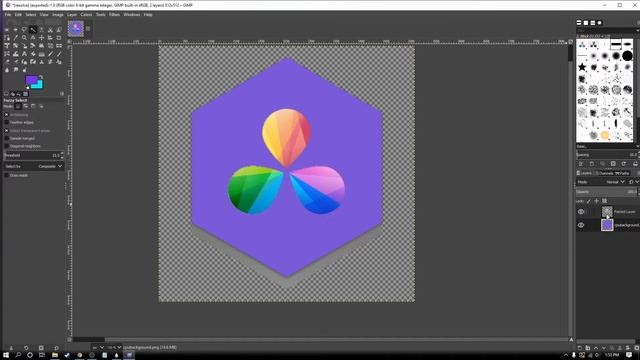Select the Rectangle Select tool
The width and height of the screenshot is (640, 360).
[7, 30]
